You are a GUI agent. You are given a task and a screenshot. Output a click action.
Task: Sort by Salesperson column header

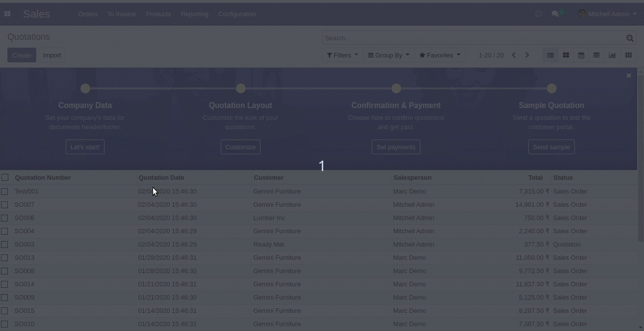coord(412,177)
